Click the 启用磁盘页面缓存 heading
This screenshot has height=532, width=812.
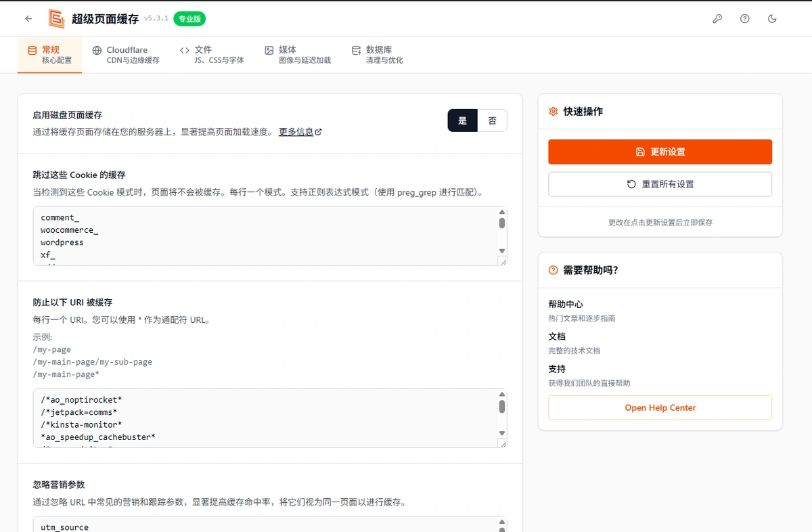point(68,116)
